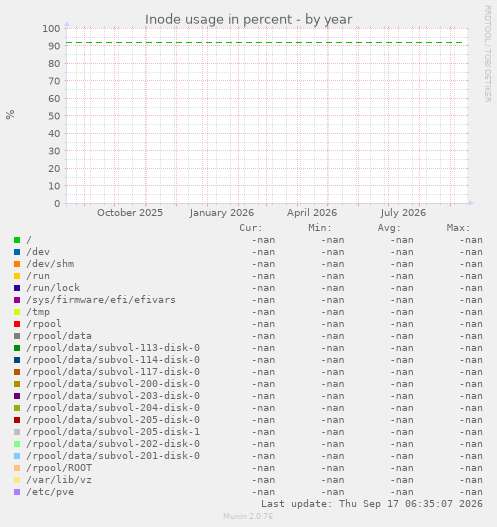
Task: Click the green dashed threshold line
Action: 264,43
